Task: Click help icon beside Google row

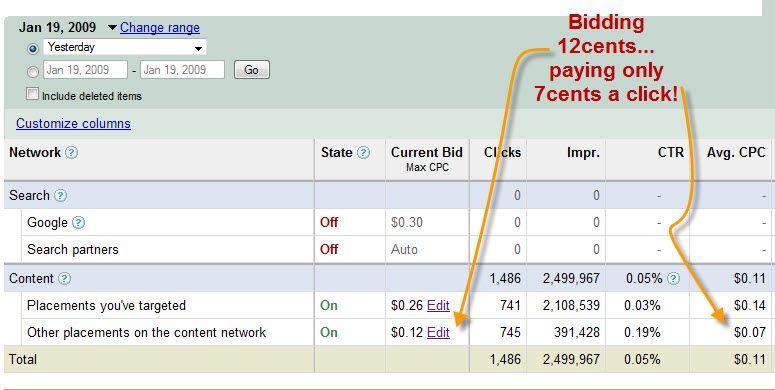Action: coord(79,223)
